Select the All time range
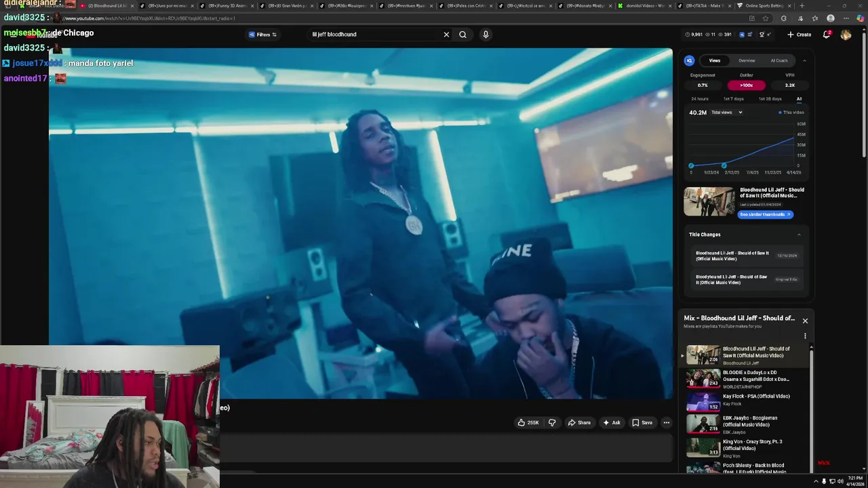Screen dimensions: 868x488 point(799,99)
